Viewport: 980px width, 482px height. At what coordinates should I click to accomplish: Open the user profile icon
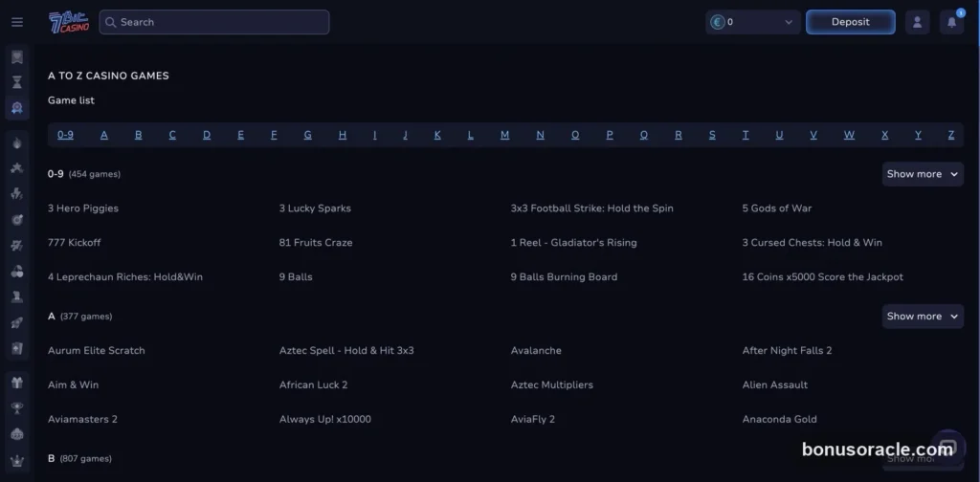coord(918,22)
